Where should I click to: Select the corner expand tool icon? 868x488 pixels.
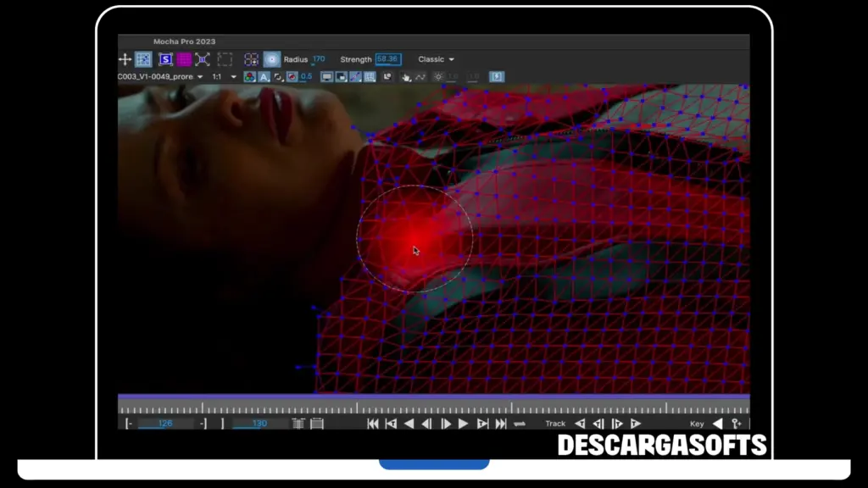203,59
